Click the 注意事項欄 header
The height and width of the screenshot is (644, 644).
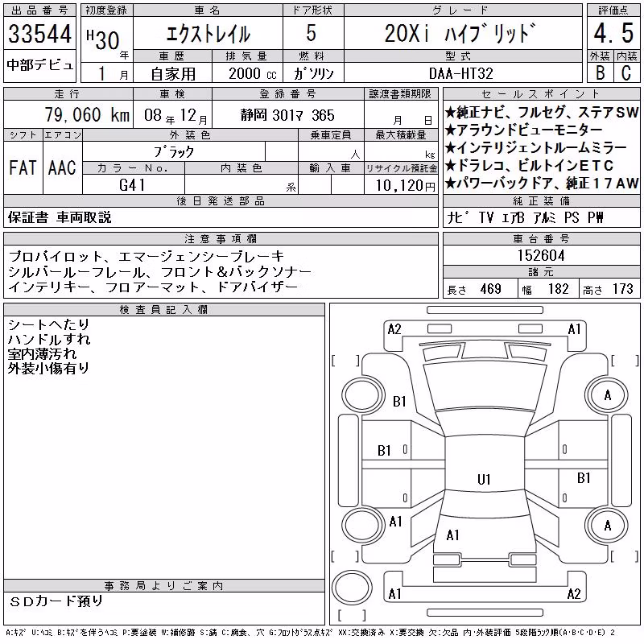click(221, 238)
